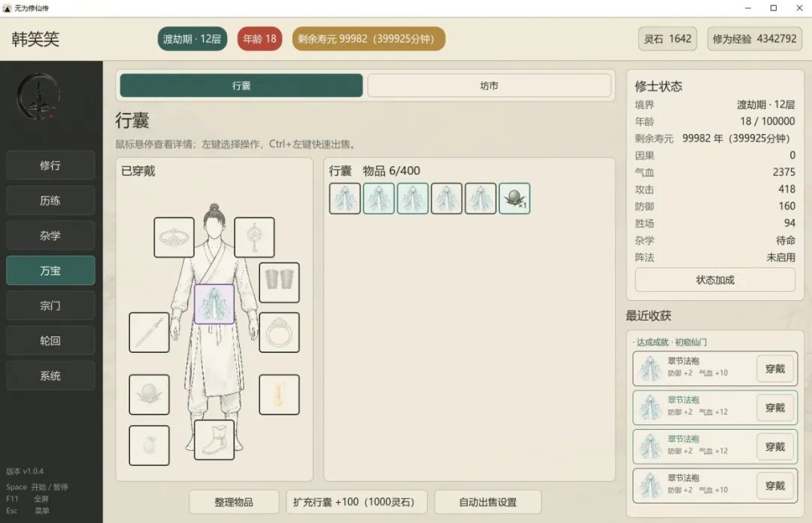Maximize the 无为修仙传 window
812x523 pixels.
click(773, 8)
